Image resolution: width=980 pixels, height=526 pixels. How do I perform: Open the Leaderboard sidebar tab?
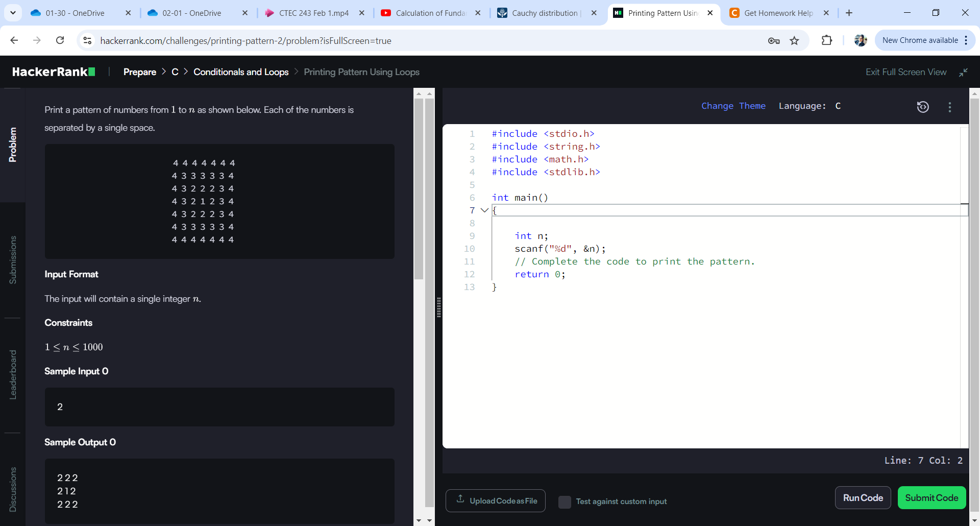pos(13,375)
